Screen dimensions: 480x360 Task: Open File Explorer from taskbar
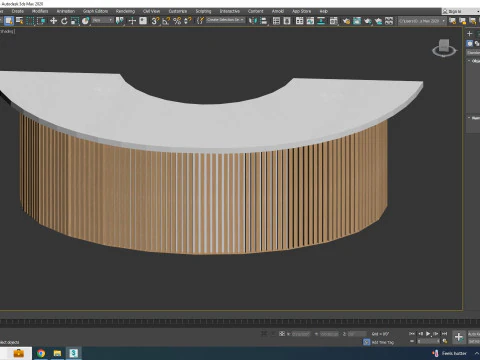tap(57, 353)
